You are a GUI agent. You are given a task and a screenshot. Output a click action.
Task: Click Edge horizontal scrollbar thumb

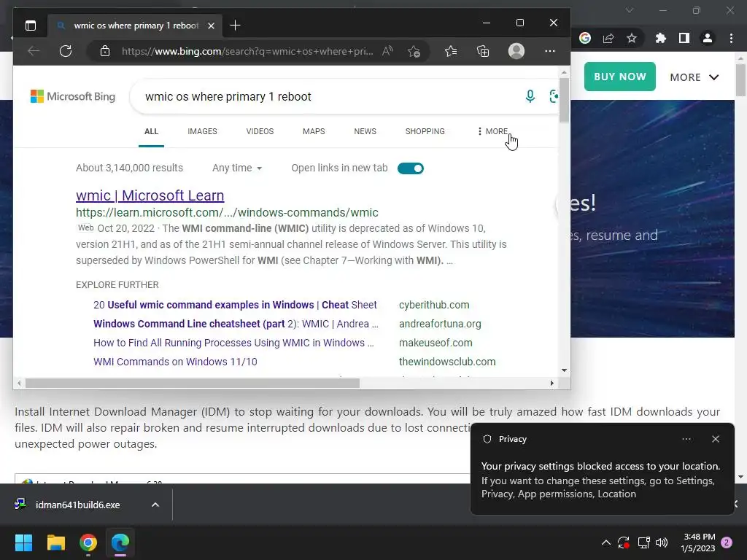coord(193,384)
